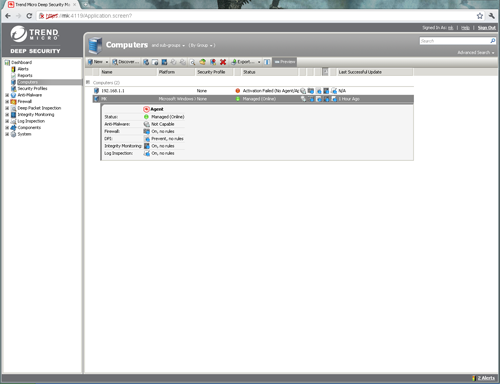This screenshot has height=384, width=500.
Task: Open the 'and sub-groups' dropdown
Action: point(168,45)
